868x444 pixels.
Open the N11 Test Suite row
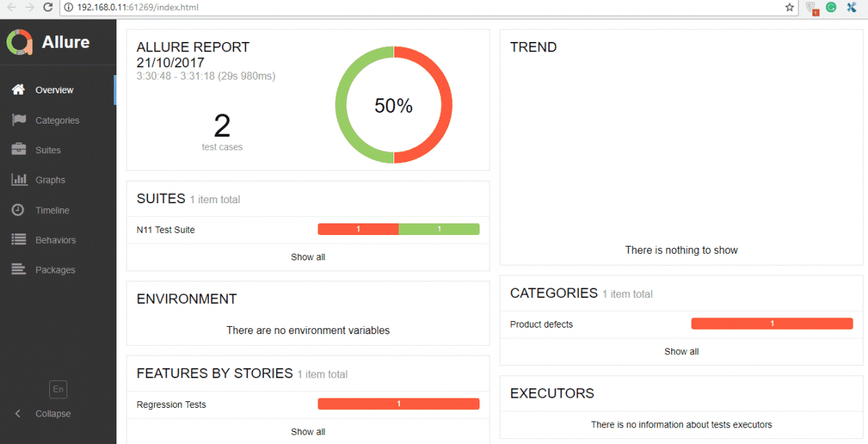pyautogui.click(x=308, y=229)
